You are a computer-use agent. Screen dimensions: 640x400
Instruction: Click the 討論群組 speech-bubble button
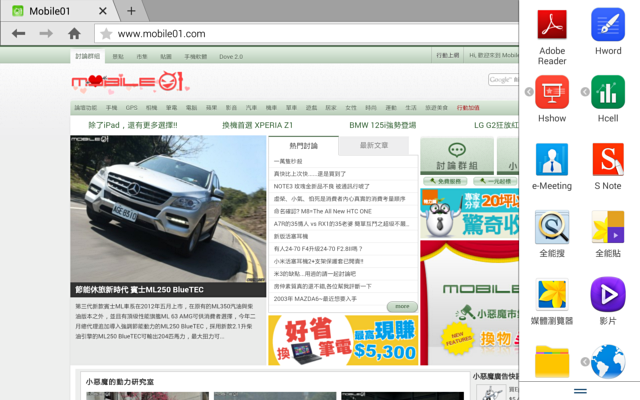(457, 156)
